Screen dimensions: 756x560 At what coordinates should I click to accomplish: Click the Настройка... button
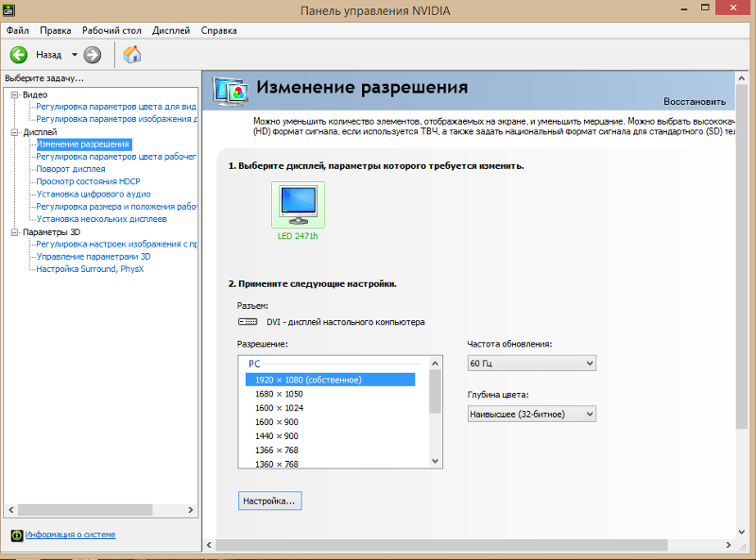tap(270, 501)
